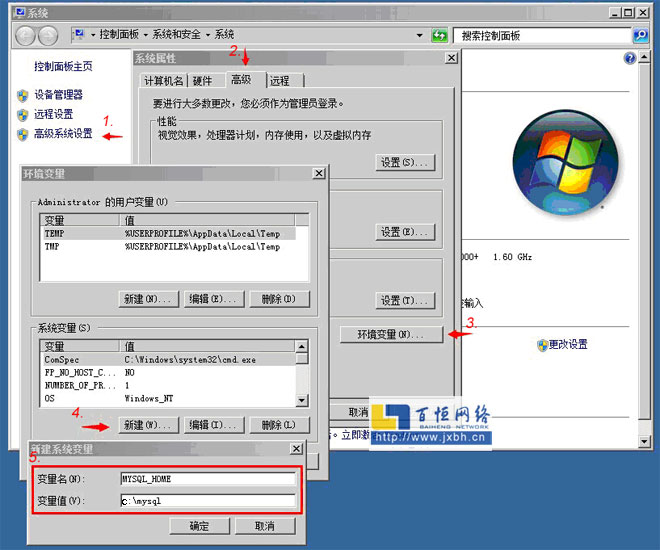
Task: Click system variables list scroll down arrow
Action: coord(302,400)
